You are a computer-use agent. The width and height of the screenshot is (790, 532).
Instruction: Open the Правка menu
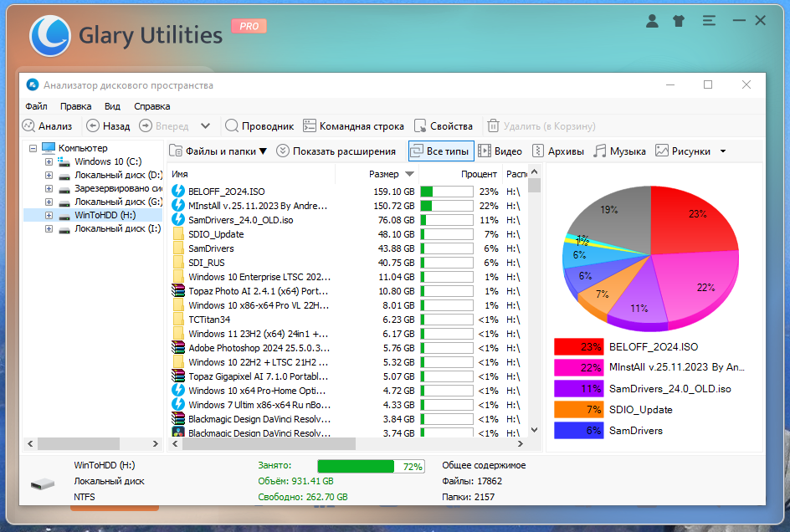(75, 106)
